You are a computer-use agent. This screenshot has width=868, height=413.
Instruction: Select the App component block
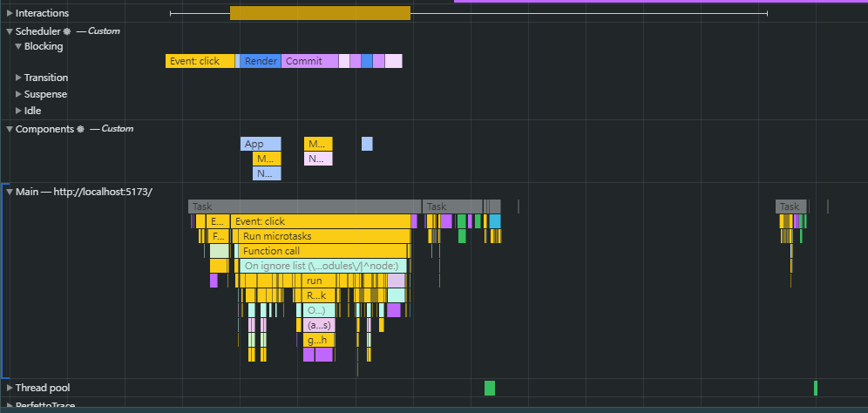tap(261, 144)
